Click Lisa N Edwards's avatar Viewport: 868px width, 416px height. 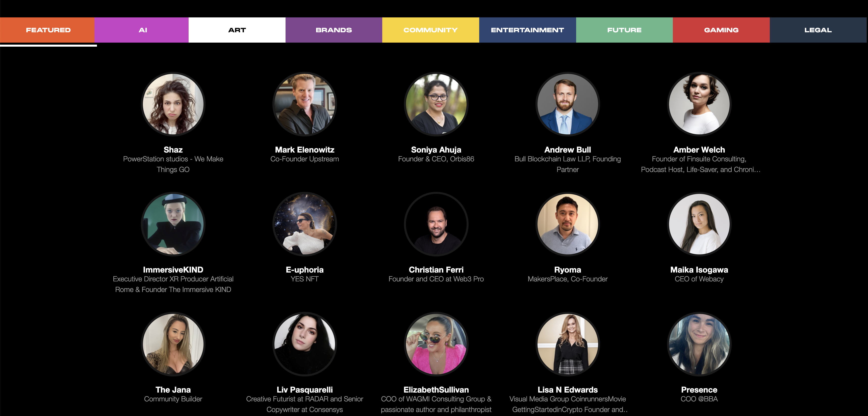pos(568,344)
